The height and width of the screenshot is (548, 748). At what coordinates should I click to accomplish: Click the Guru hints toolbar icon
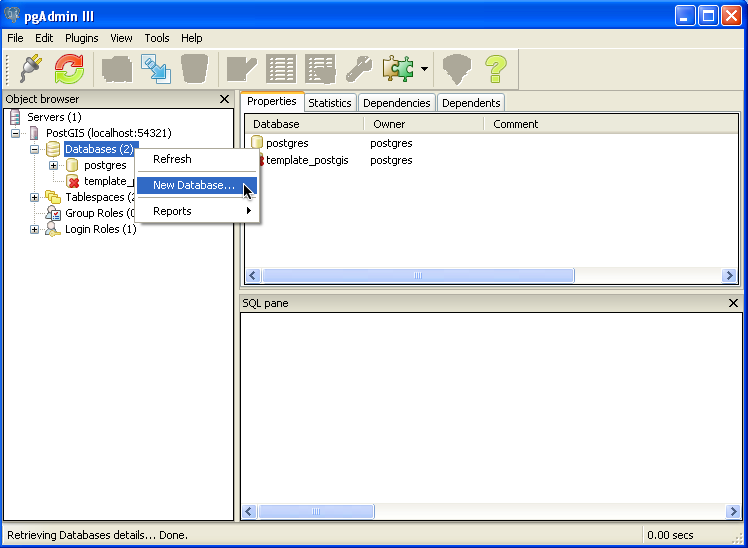(457, 69)
